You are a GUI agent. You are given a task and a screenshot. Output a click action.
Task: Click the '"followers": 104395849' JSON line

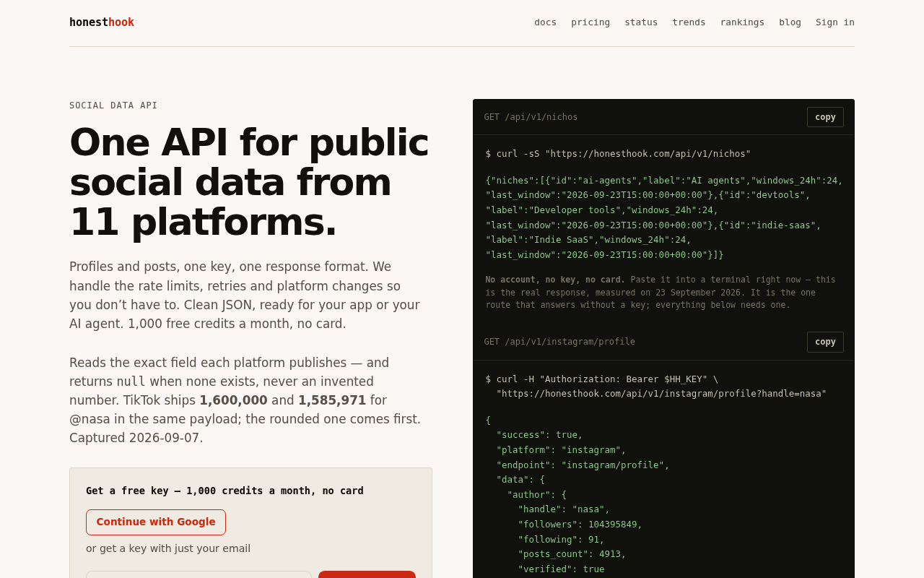580,525
